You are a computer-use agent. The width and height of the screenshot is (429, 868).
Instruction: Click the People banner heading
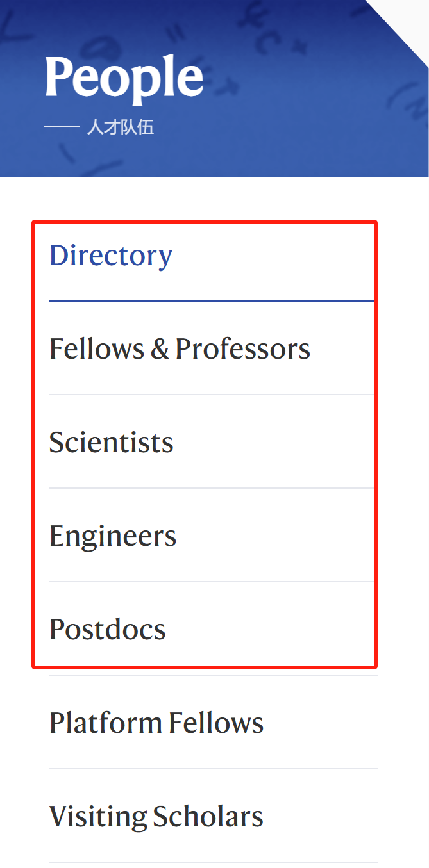(124, 78)
